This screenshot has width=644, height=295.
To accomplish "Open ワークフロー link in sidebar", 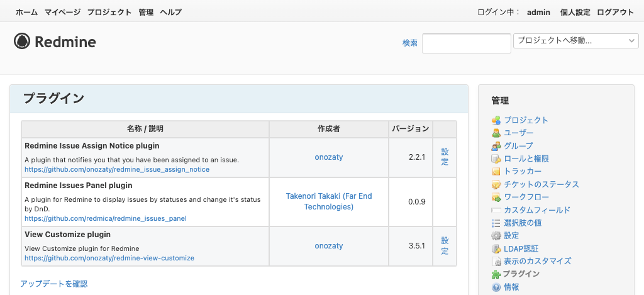I will pyautogui.click(x=526, y=198).
